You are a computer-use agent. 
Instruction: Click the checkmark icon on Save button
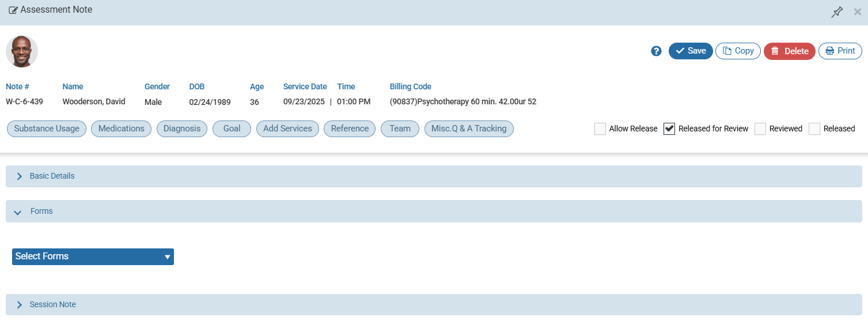coord(680,51)
